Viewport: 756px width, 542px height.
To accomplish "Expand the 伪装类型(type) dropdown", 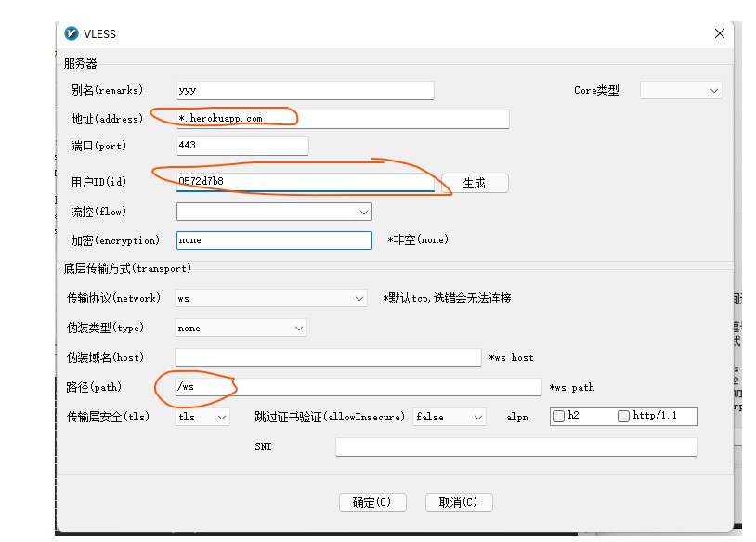I will (241, 328).
